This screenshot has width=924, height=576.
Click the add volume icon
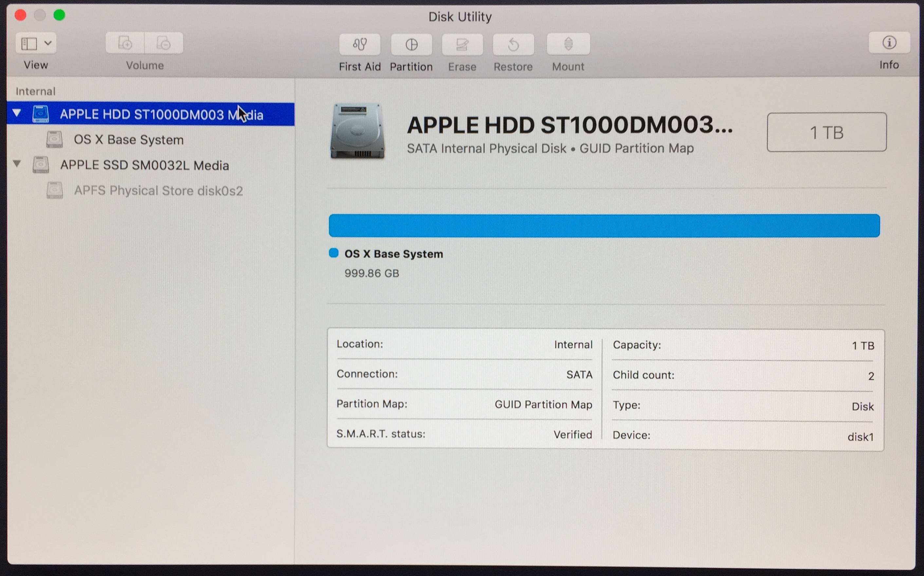tap(125, 43)
